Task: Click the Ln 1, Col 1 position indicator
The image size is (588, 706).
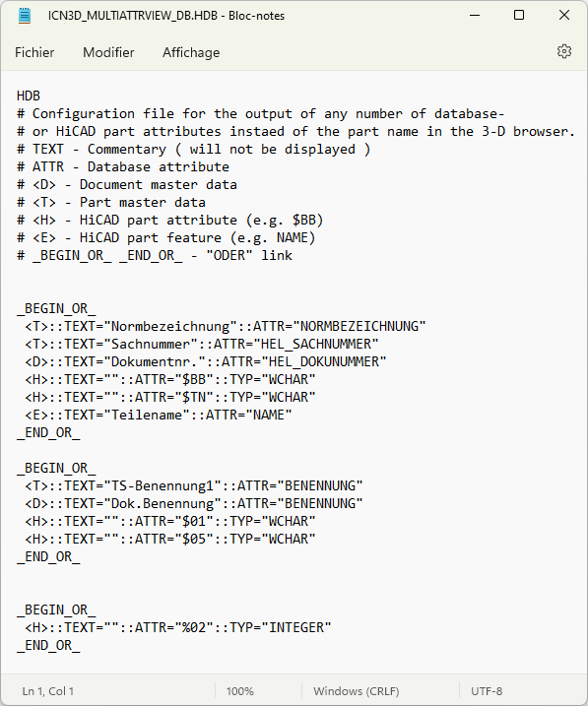Action: click(x=47, y=690)
